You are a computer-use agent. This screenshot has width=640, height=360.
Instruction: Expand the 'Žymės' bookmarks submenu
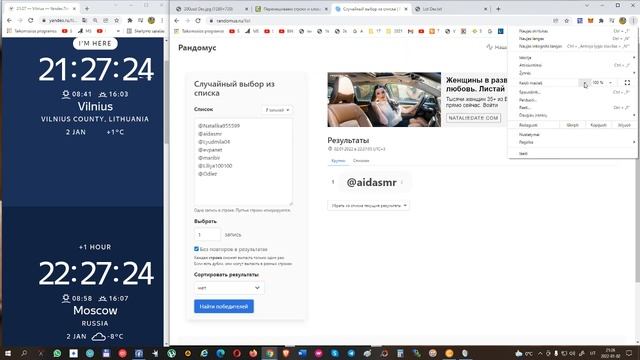(x=572, y=73)
